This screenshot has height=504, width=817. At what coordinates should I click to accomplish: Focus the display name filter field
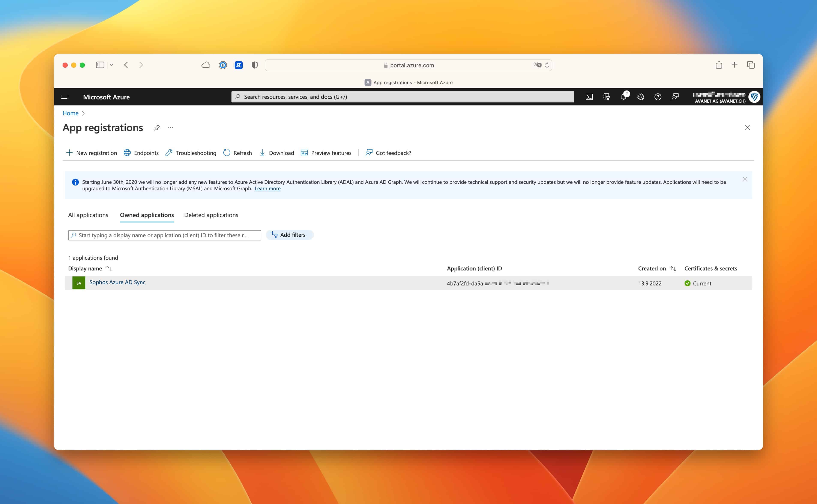pos(164,235)
